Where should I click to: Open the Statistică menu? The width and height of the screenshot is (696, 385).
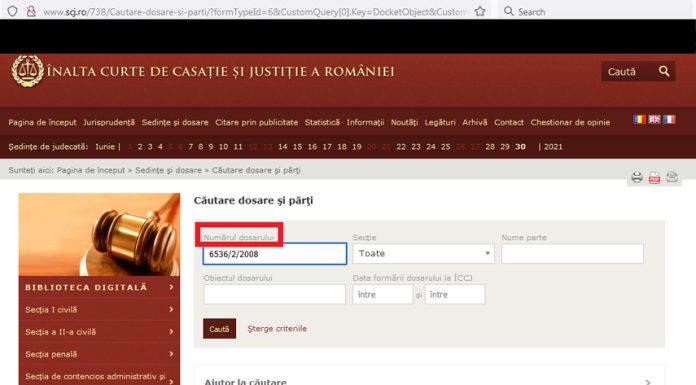tap(322, 122)
